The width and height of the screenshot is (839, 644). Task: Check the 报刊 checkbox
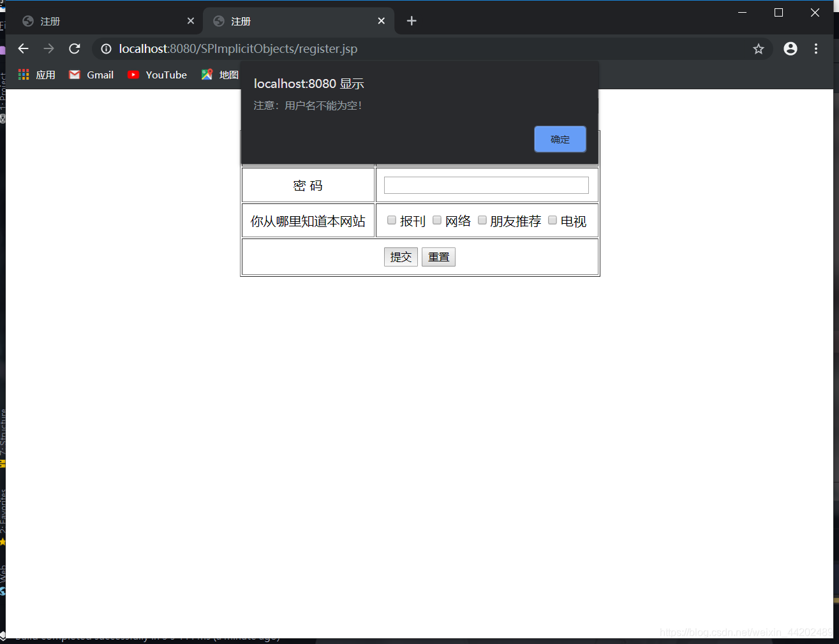(x=392, y=220)
